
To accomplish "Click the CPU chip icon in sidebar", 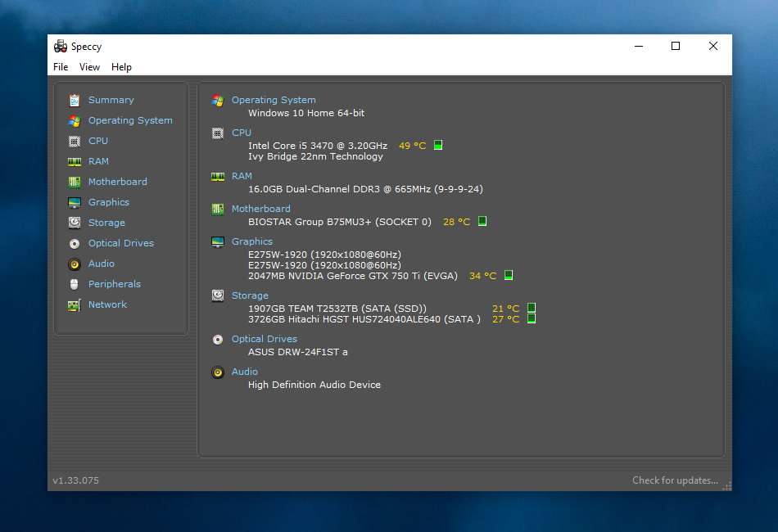I will click(75, 142).
